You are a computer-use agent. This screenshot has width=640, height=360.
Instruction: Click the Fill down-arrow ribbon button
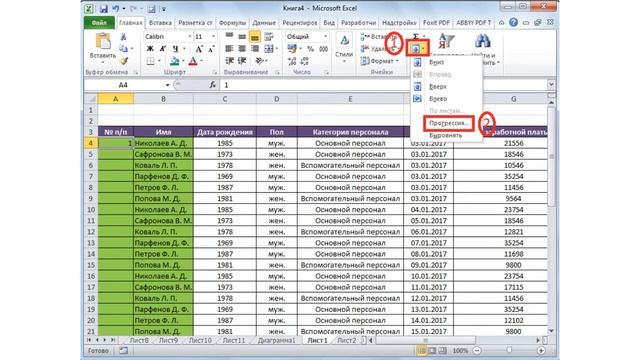point(418,49)
